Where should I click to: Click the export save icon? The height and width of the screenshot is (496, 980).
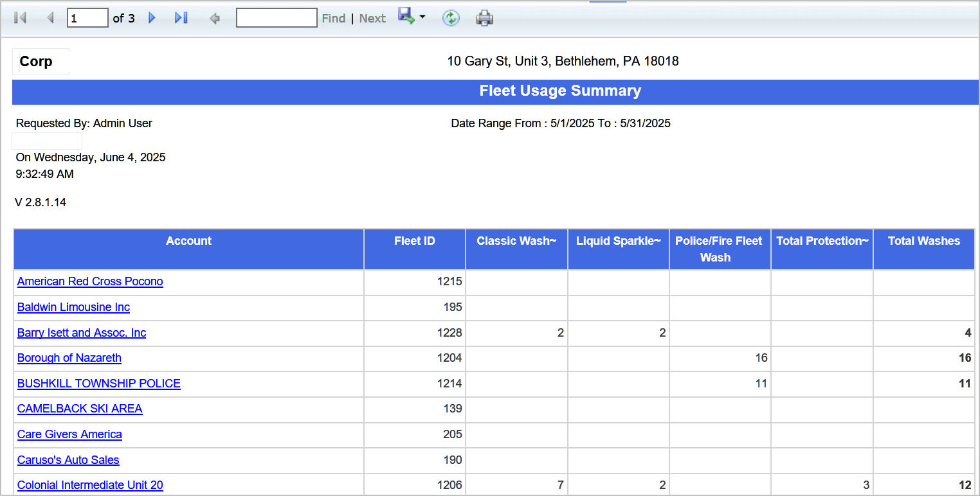(x=406, y=16)
